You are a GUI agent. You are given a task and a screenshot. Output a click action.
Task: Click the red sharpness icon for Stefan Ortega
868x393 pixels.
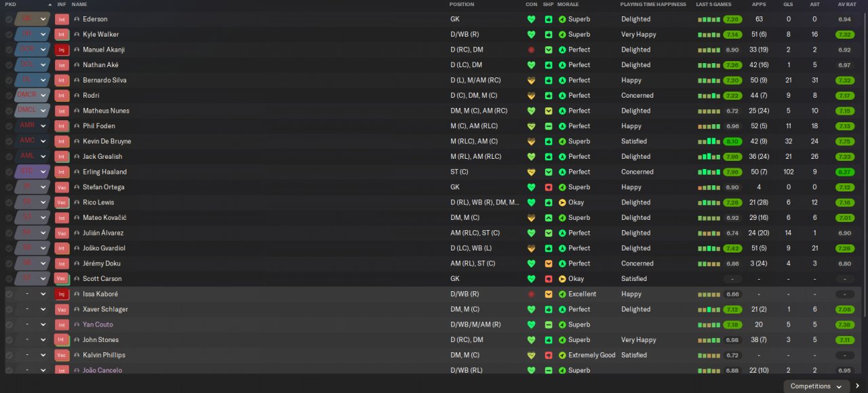coord(548,187)
